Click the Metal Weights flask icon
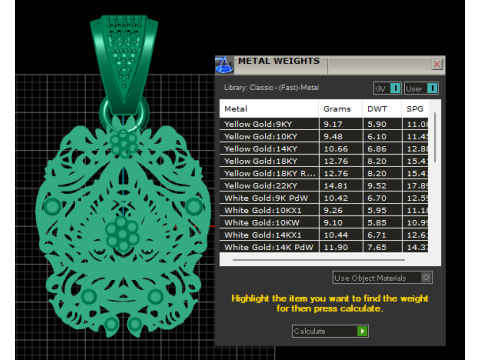This screenshot has width=480, height=360. (x=224, y=65)
